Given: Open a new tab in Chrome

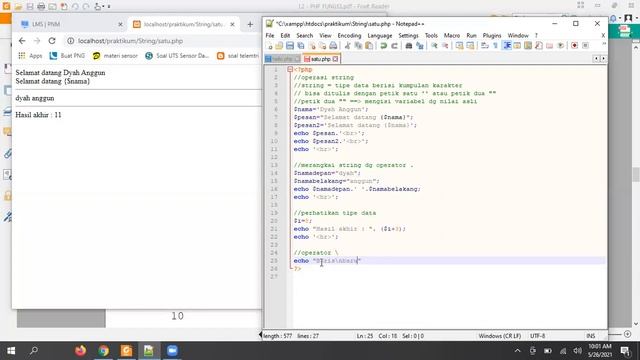Looking at the screenshot, I should [250, 24].
